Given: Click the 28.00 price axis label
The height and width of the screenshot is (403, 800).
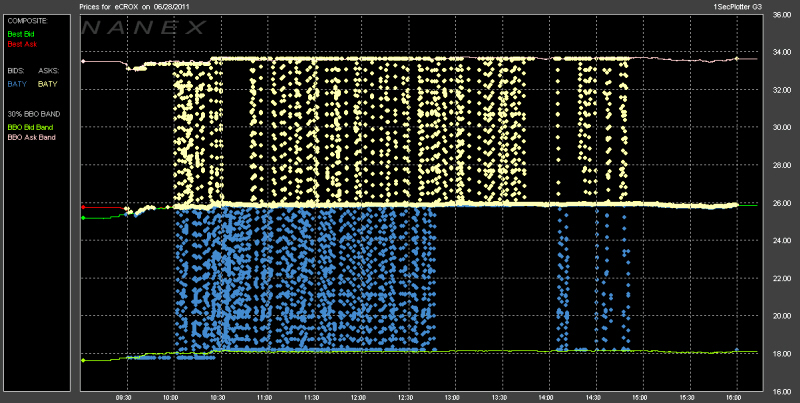Looking at the screenshot, I should point(780,165).
